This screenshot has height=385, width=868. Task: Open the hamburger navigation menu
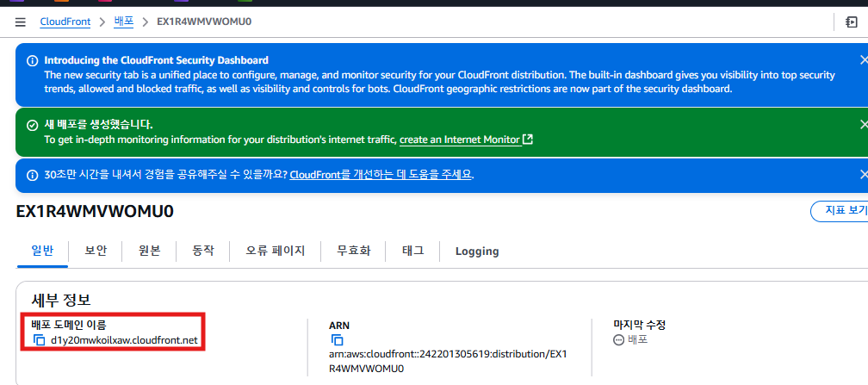(21, 22)
